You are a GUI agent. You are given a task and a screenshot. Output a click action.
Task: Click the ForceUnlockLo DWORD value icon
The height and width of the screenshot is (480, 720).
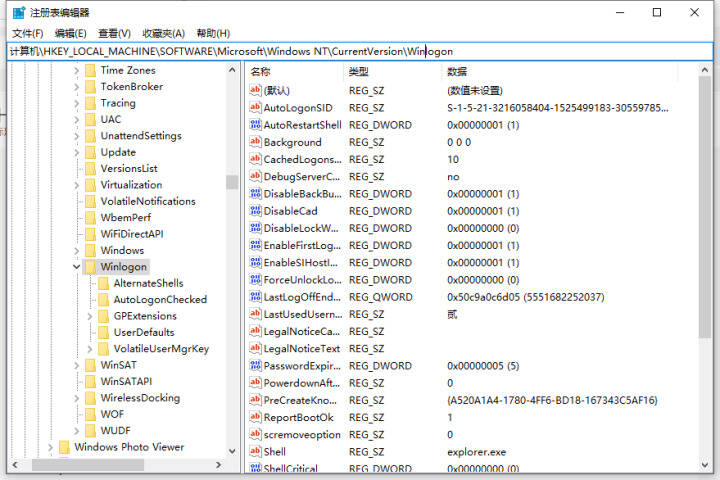tap(255, 280)
